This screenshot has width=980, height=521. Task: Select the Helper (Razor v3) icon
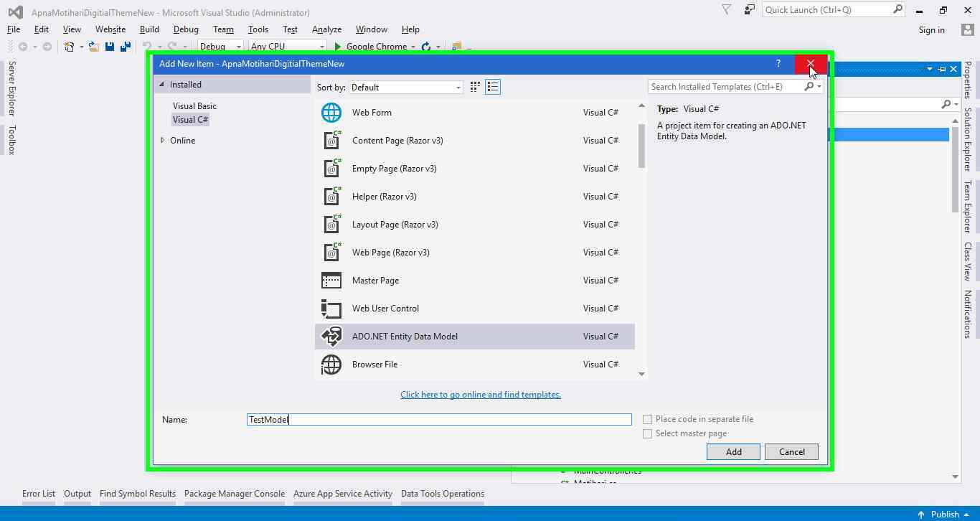pyautogui.click(x=331, y=197)
